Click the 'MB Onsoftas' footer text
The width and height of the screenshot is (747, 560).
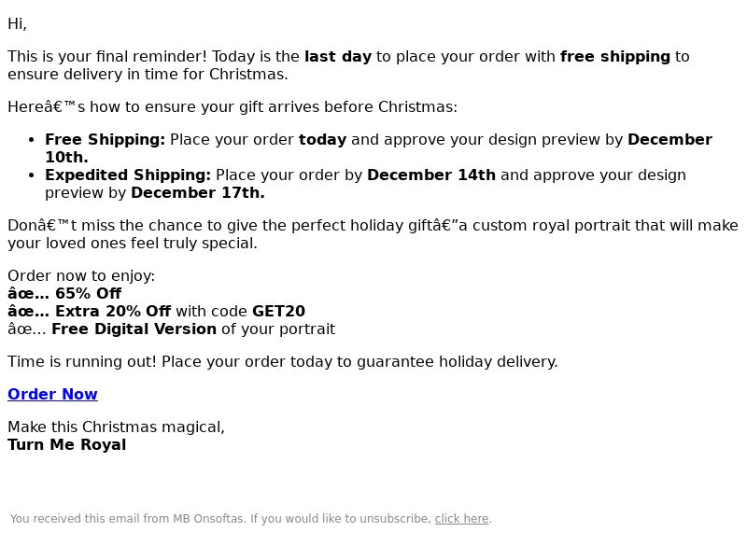tap(208, 519)
